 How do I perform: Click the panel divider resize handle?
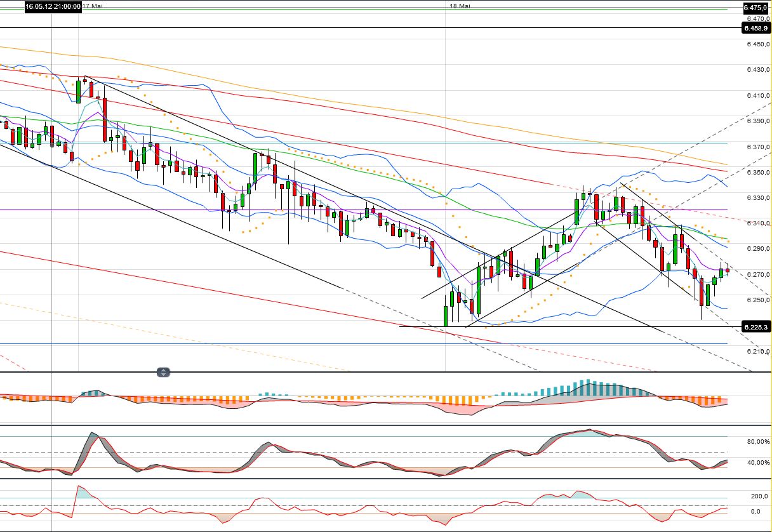(x=164, y=373)
